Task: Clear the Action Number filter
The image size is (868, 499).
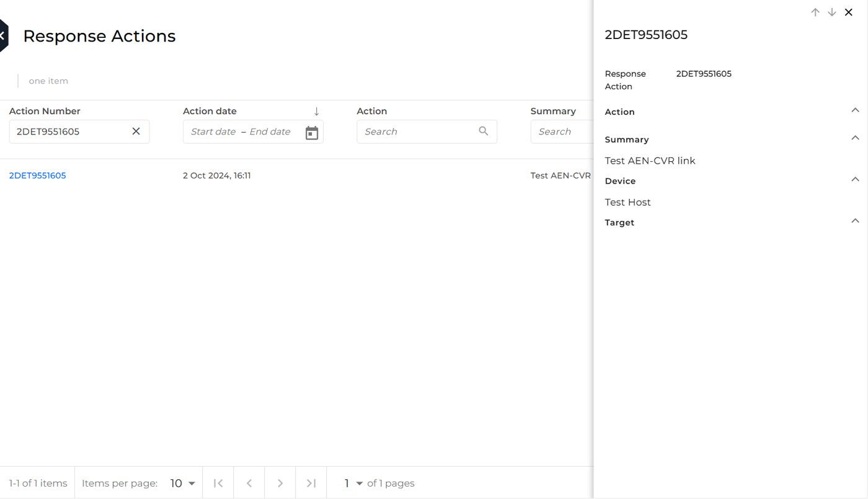Action: (136, 131)
